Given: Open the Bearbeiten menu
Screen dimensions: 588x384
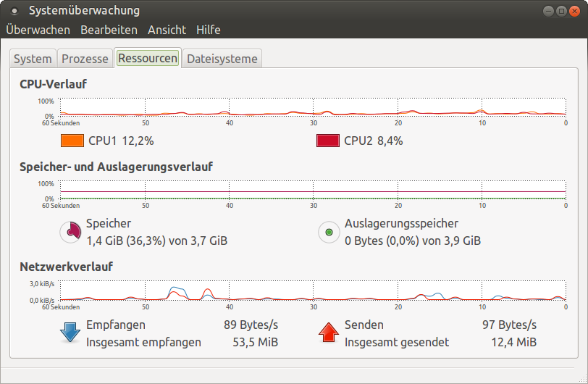Looking at the screenshot, I should (x=109, y=30).
